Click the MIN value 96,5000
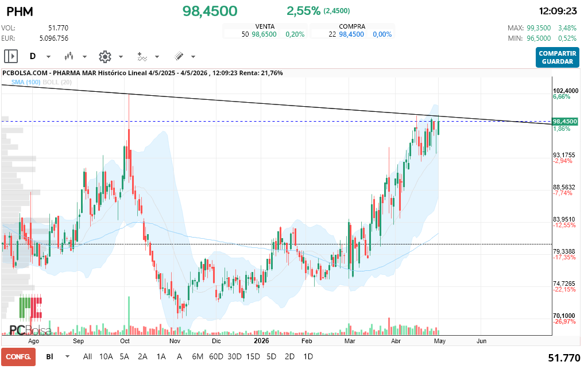This screenshot has width=588, height=369. pos(539,38)
